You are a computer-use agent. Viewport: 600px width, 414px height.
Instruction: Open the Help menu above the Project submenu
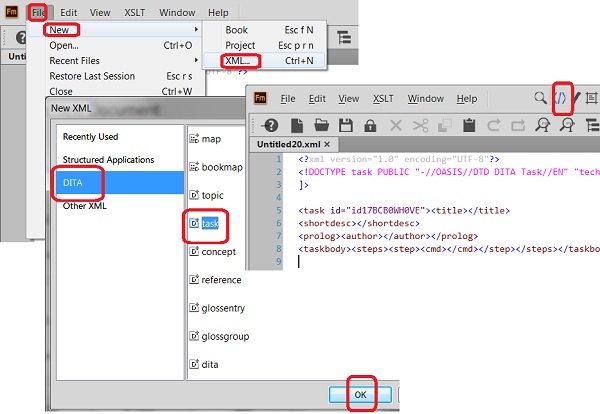coord(218,13)
